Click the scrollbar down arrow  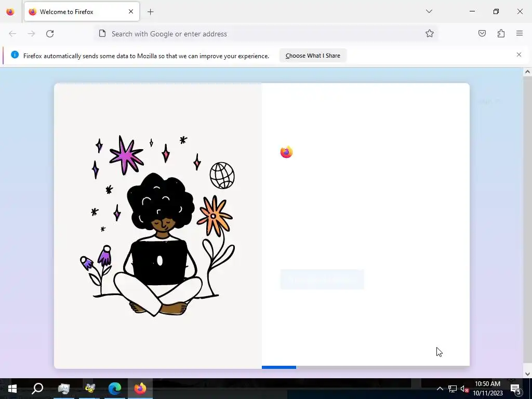coord(527,374)
